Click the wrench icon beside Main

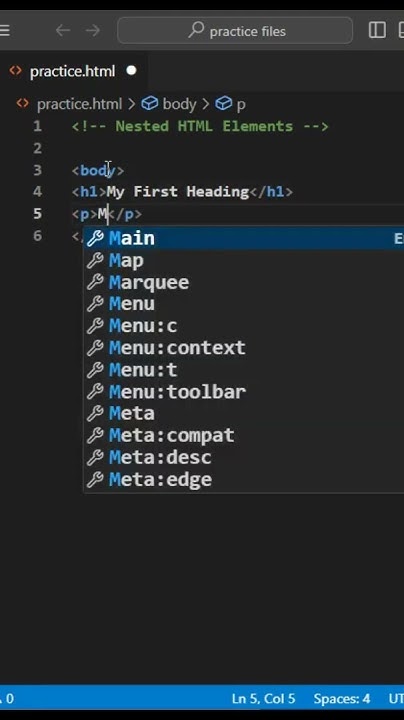coord(95,238)
